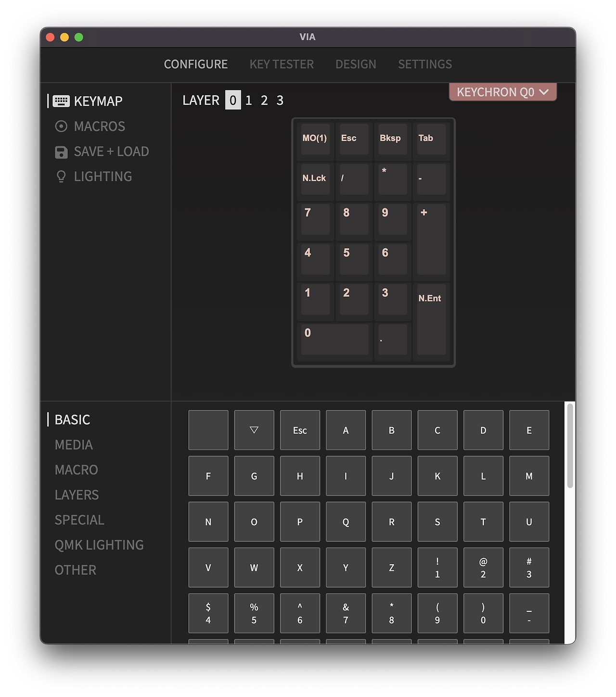The height and width of the screenshot is (697, 616).
Task: Switch to the KEY TESTER tab
Action: [281, 64]
